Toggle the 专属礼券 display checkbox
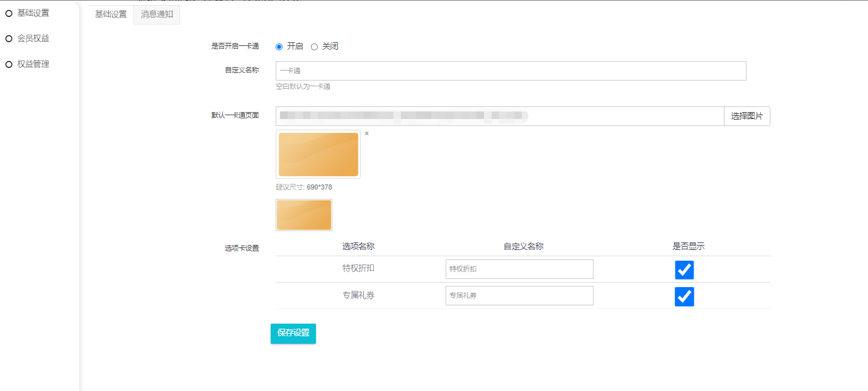Screen dimensions: 868x391 [x=684, y=297]
